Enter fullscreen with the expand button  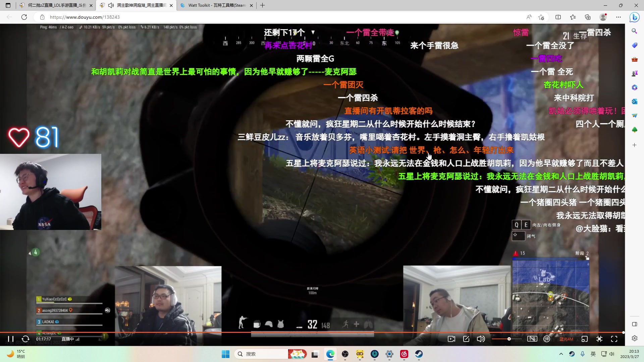pyautogui.click(x=614, y=339)
